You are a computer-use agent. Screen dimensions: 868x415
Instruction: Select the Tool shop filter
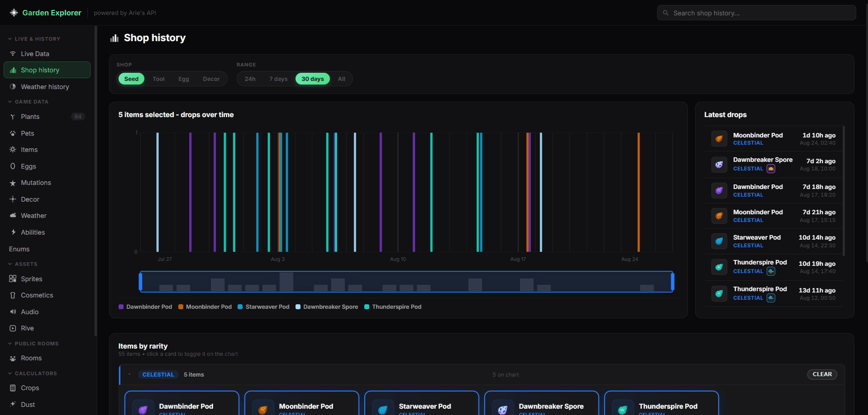[158, 79]
